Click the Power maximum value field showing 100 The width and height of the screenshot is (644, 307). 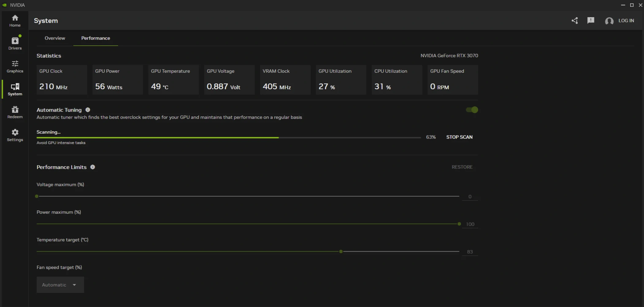click(x=470, y=224)
